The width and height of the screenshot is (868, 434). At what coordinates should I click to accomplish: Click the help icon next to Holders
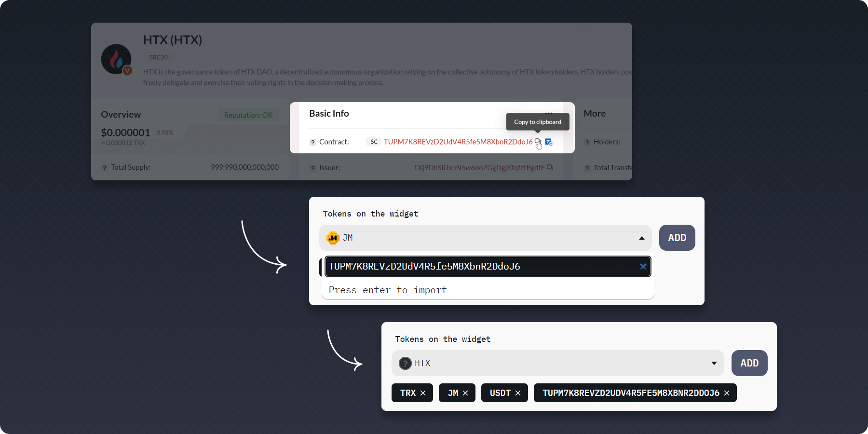pyautogui.click(x=587, y=142)
